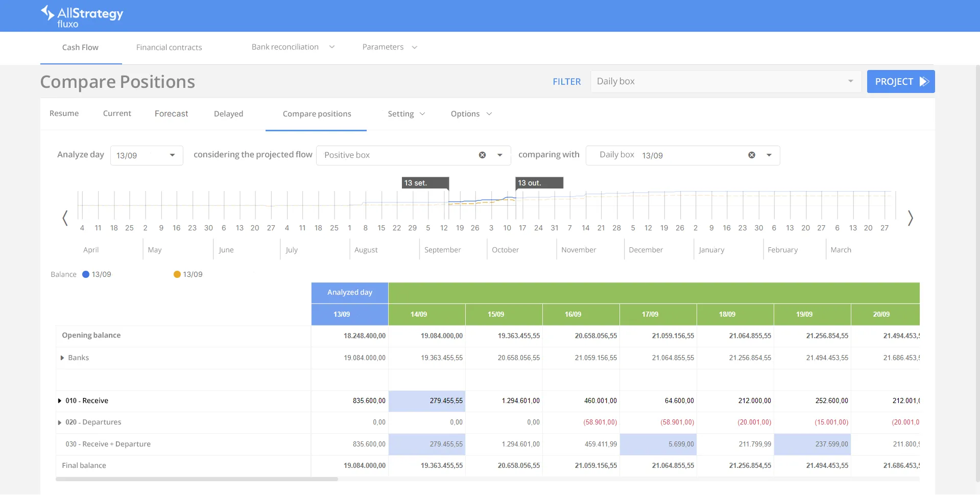Viewport: 980px width, 495px height.
Task: Open the Bank reconciliation menu
Action: 293,47
